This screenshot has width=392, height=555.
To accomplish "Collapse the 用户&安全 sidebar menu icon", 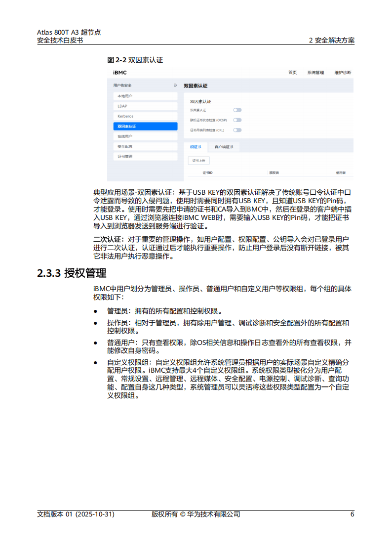I will point(175,85).
